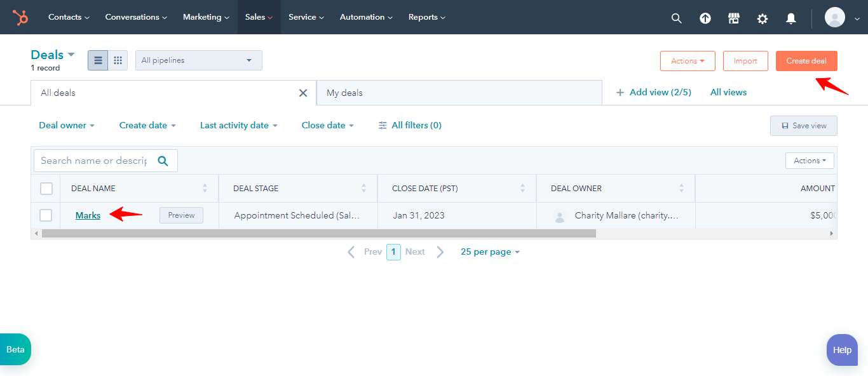Open the user account avatar

835,17
